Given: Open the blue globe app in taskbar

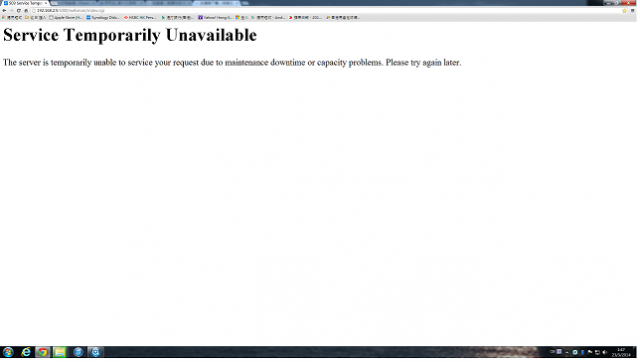Looking at the screenshot, I should coord(78,352).
